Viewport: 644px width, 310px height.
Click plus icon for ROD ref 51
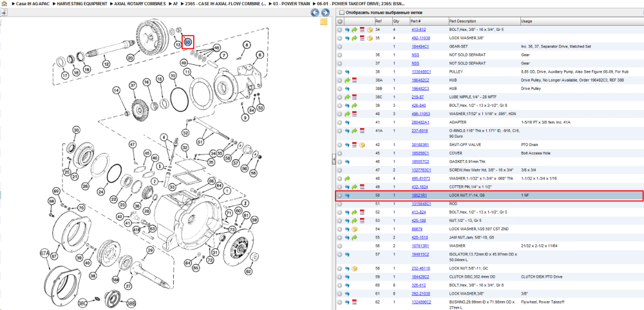tap(339, 204)
